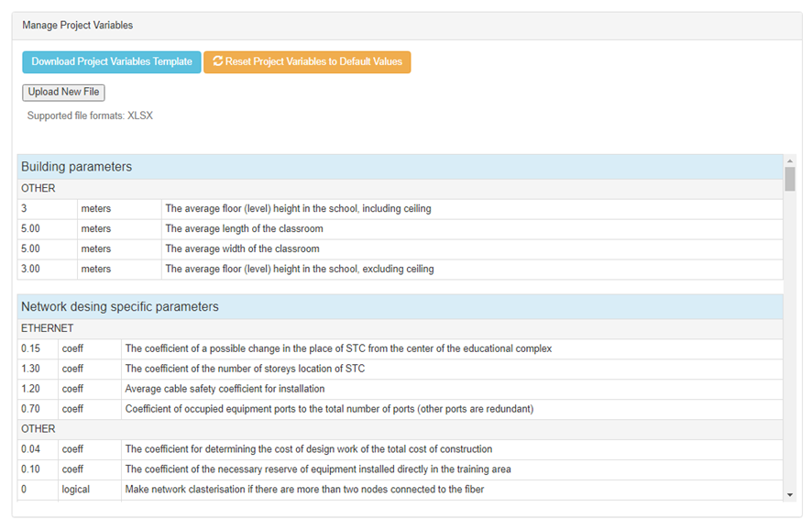812x519 pixels.
Task: Select the average width of classroom row
Action: (x=242, y=249)
